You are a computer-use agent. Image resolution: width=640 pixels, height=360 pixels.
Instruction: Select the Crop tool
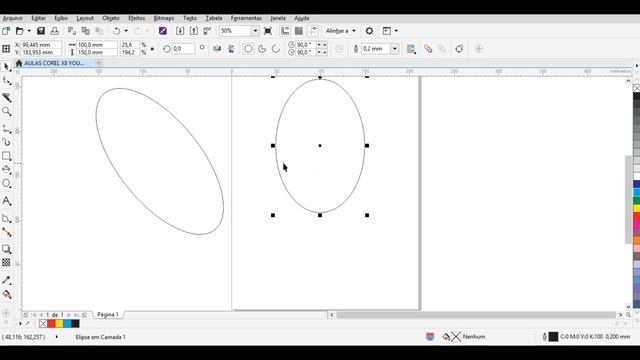pos(7,97)
